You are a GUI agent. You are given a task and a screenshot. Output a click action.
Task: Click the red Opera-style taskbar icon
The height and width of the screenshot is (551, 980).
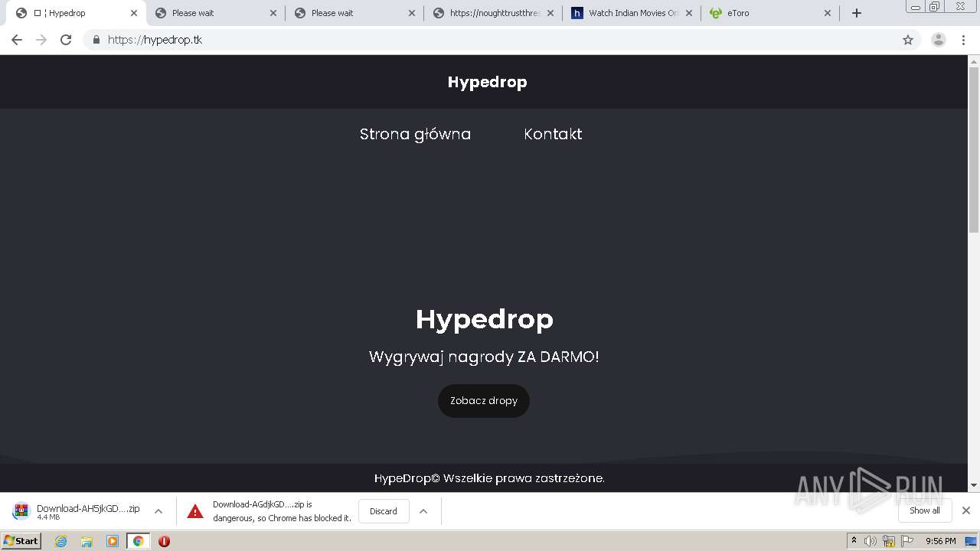(x=164, y=541)
